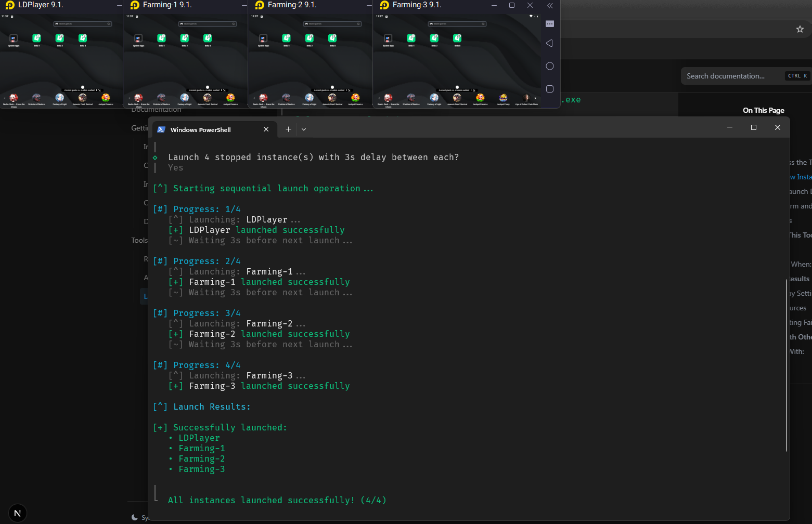Launch third green Roblox app in Farming-3

click(x=457, y=38)
